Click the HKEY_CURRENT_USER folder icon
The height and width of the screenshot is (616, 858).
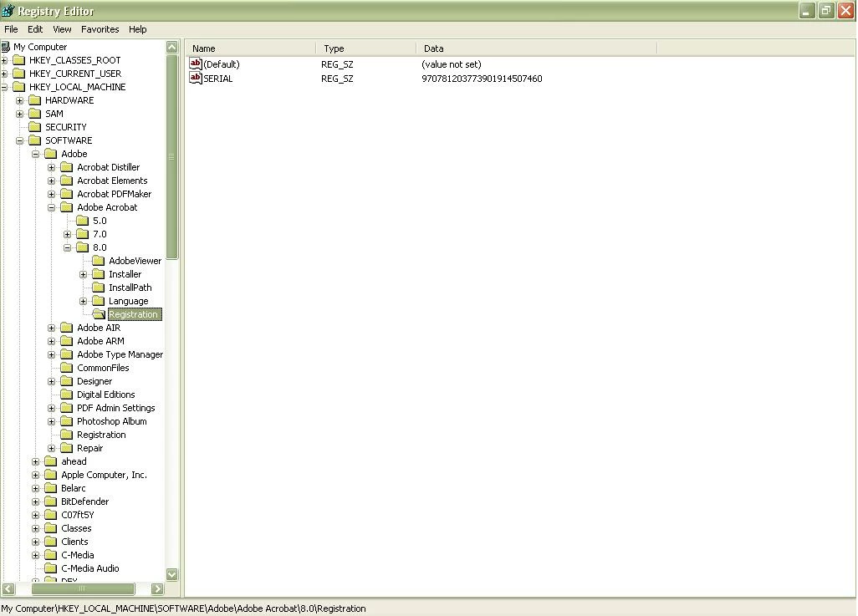click(19, 74)
